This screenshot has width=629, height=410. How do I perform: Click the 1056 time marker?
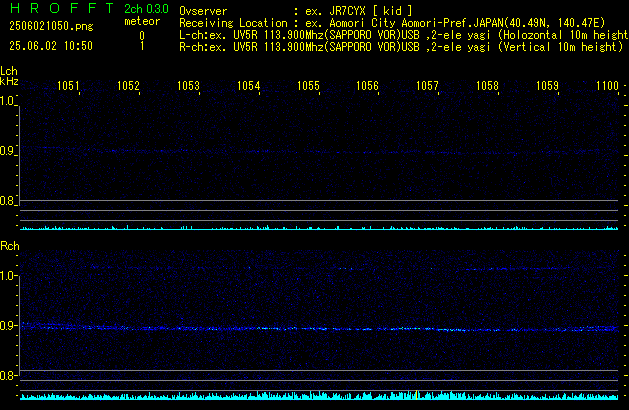coord(367,86)
